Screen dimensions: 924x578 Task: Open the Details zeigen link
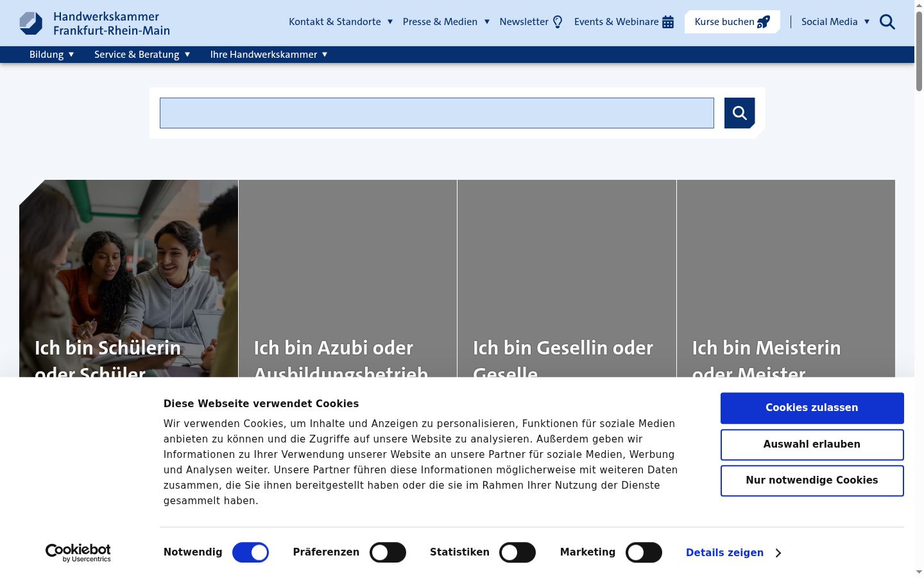pyautogui.click(x=724, y=553)
